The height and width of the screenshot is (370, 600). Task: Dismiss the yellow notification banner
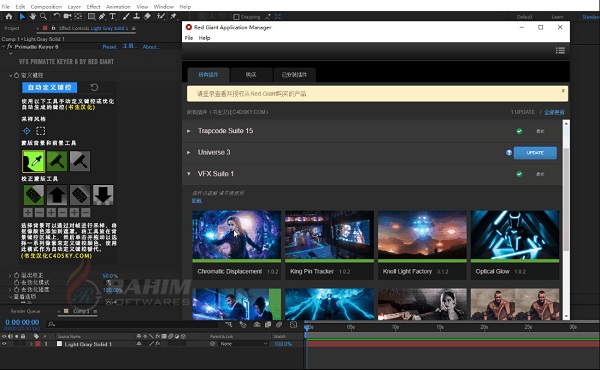563,91
